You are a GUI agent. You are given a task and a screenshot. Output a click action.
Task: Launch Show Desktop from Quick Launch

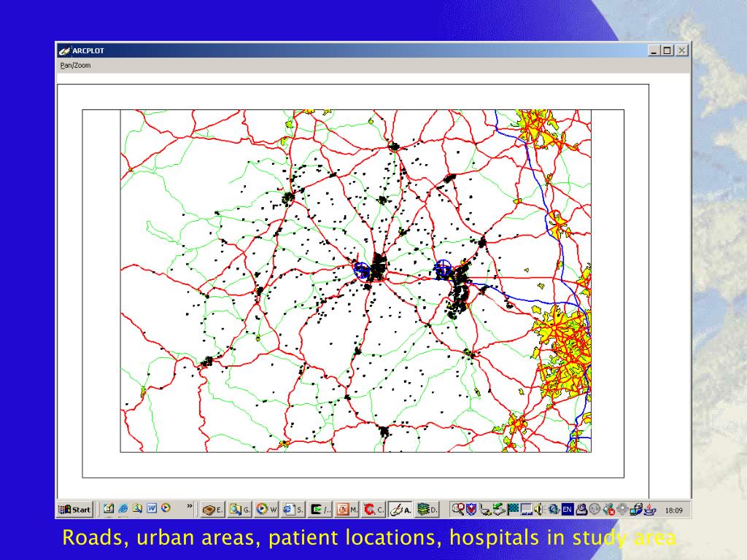tap(109, 508)
